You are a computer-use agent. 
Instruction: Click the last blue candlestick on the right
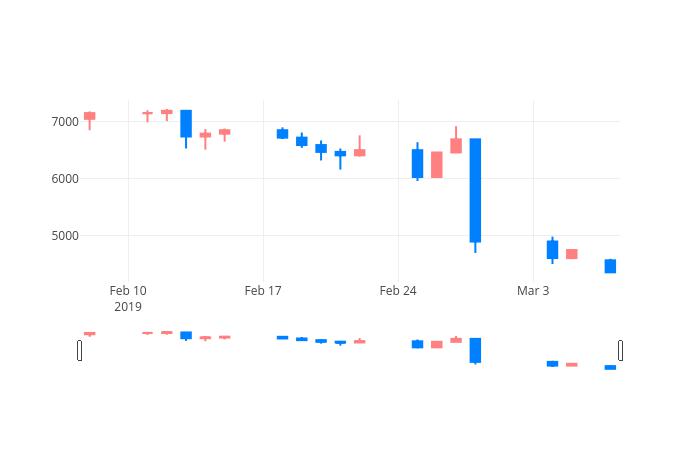(x=610, y=266)
